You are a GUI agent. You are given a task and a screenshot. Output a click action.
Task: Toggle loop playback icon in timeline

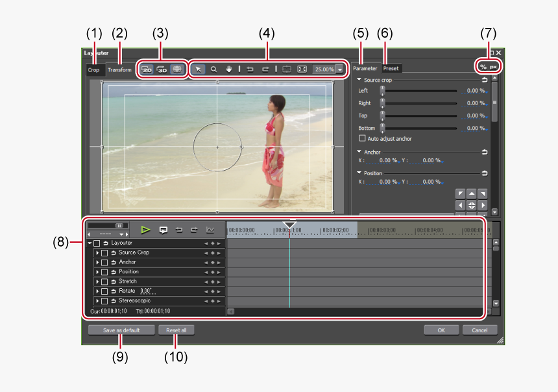click(x=164, y=230)
